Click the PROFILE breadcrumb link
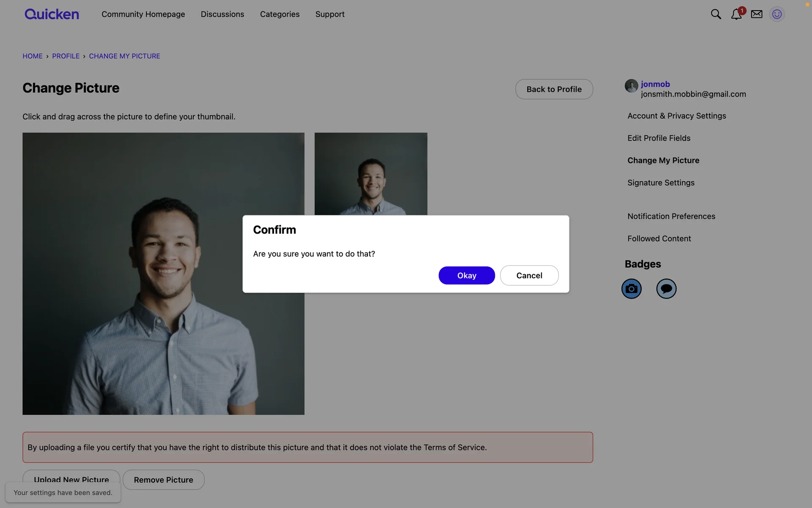Image resolution: width=812 pixels, height=508 pixels. pos(66,56)
